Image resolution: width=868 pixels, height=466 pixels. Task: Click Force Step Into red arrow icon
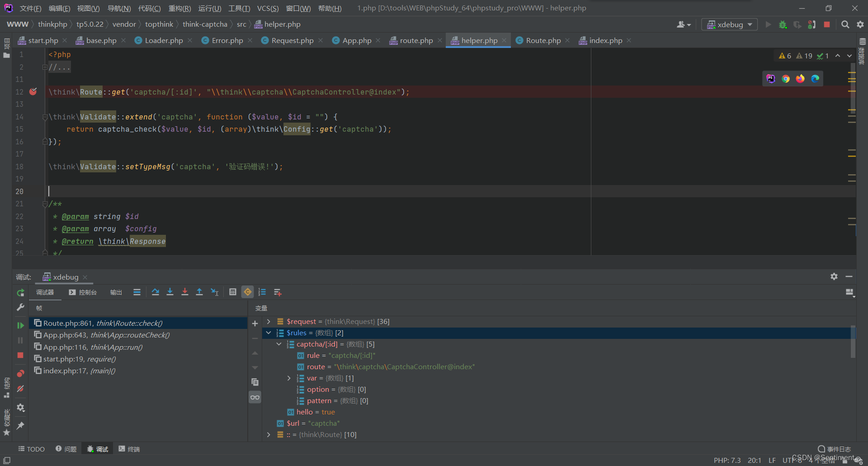[x=185, y=292]
